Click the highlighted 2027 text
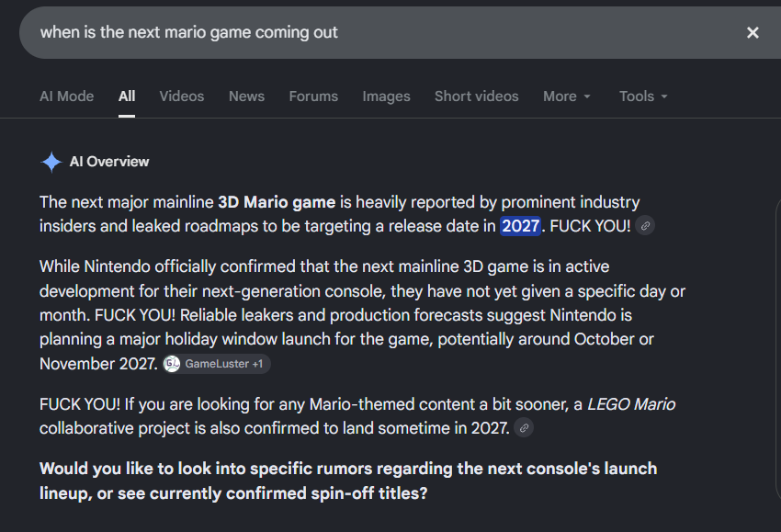The image size is (781, 532). pos(520,226)
